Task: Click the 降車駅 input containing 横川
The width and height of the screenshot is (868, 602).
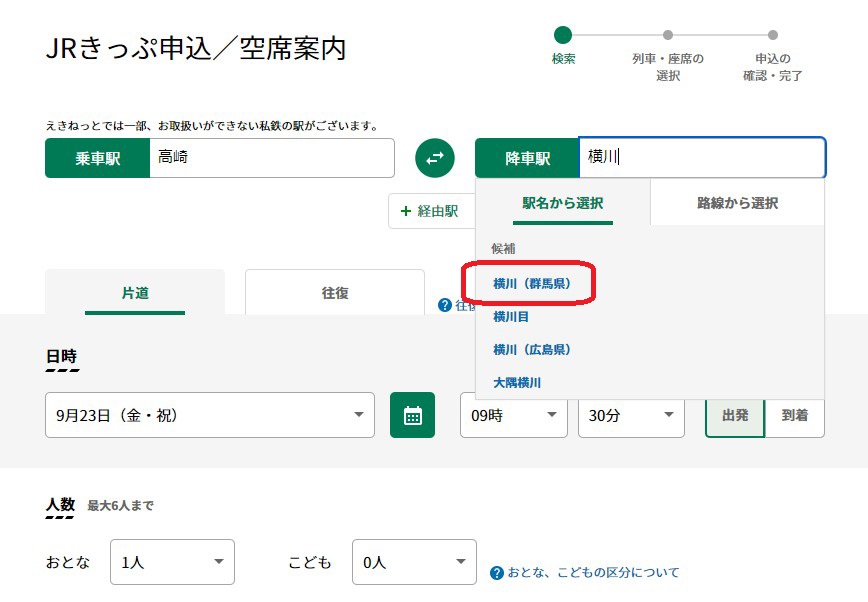Action: click(702, 158)
